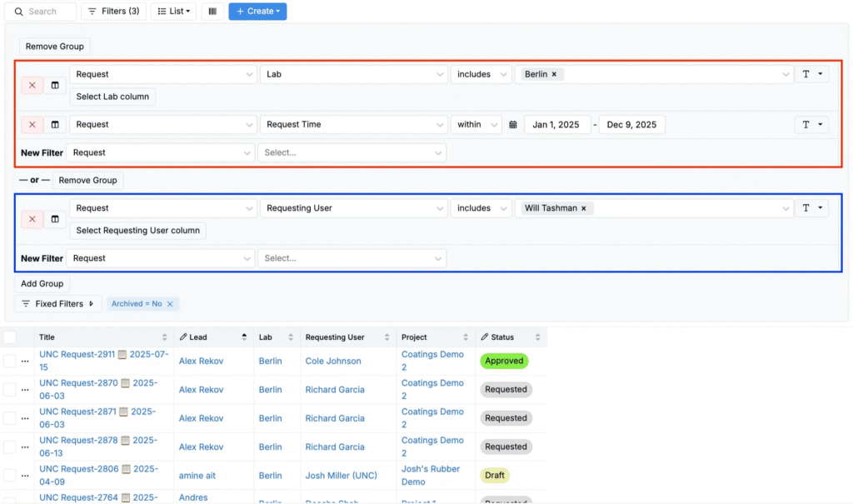
Task: Open the 'within' operator dropdown
Action: [476, 125]
